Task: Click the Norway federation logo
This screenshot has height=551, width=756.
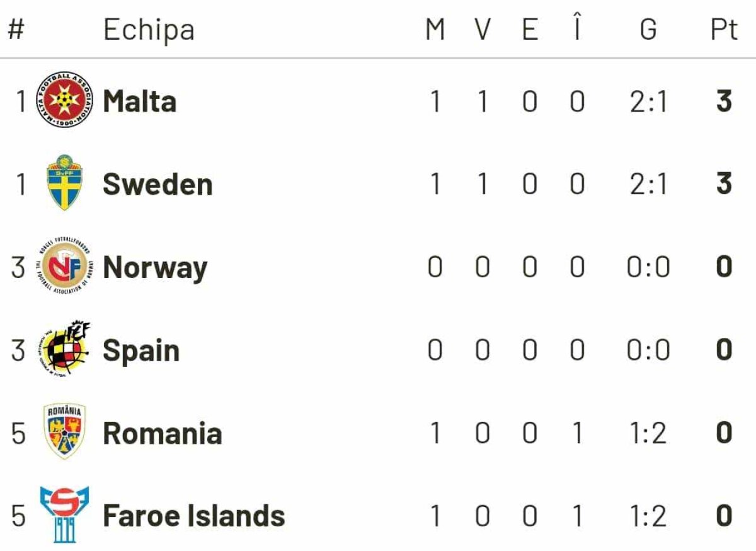Action: 64,267
